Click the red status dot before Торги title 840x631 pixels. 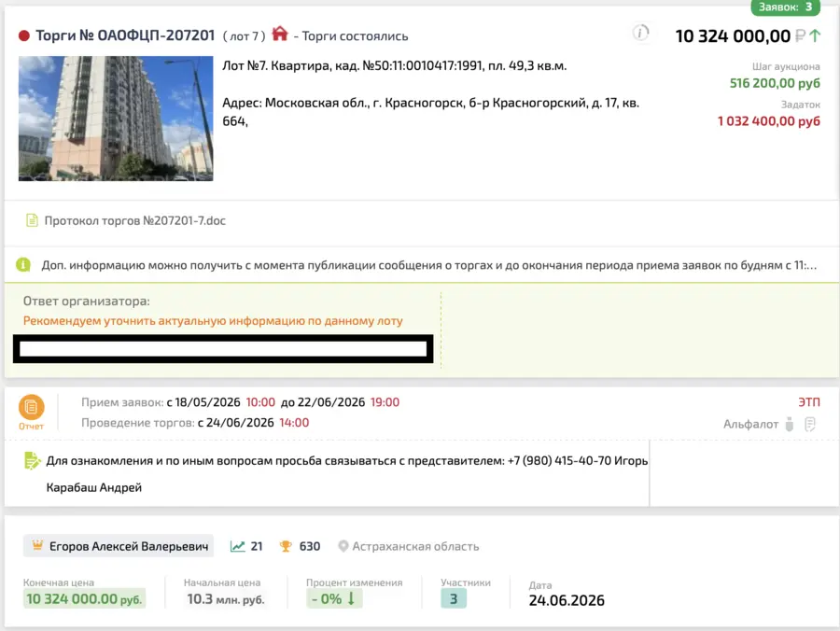click(x=23, y=35)
